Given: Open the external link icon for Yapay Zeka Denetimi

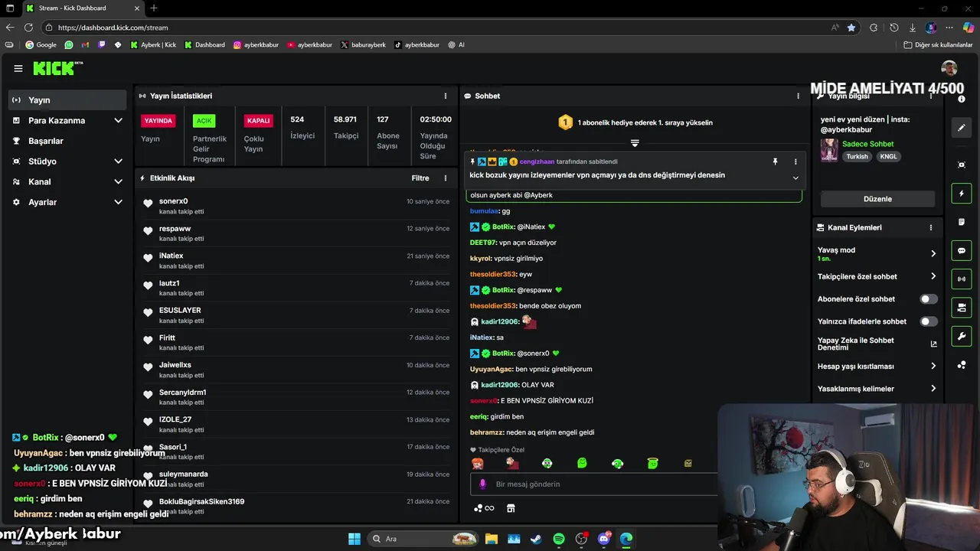Looking at the screenshot, I should tap(933, 344).
